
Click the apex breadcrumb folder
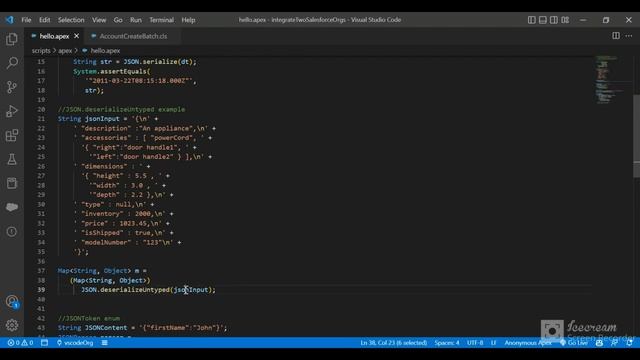click(x=65, y=51)
